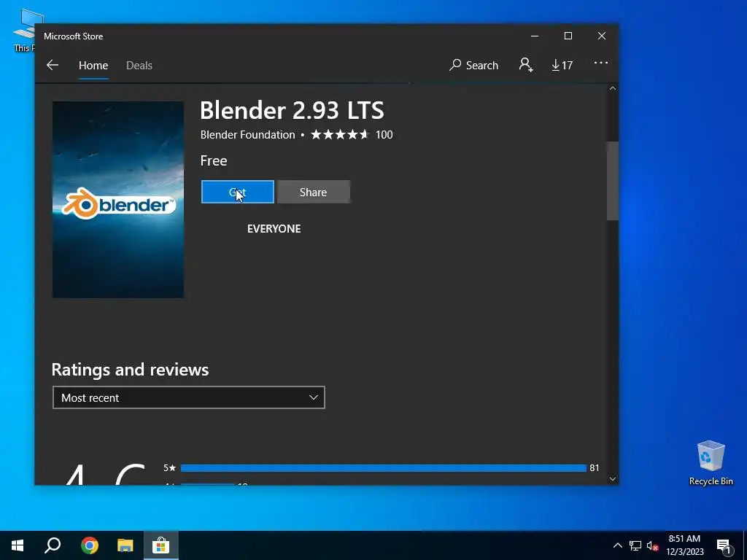Open the account sign-in icon
This screenshot has height=560, width=747.
pos(526,65)
